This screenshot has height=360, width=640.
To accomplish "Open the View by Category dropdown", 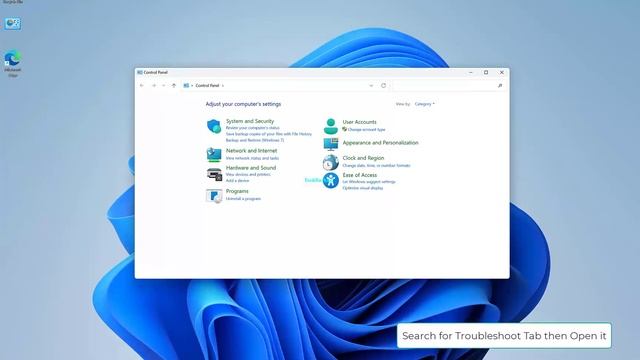I will pyautogui.click(x=424, y=104).
